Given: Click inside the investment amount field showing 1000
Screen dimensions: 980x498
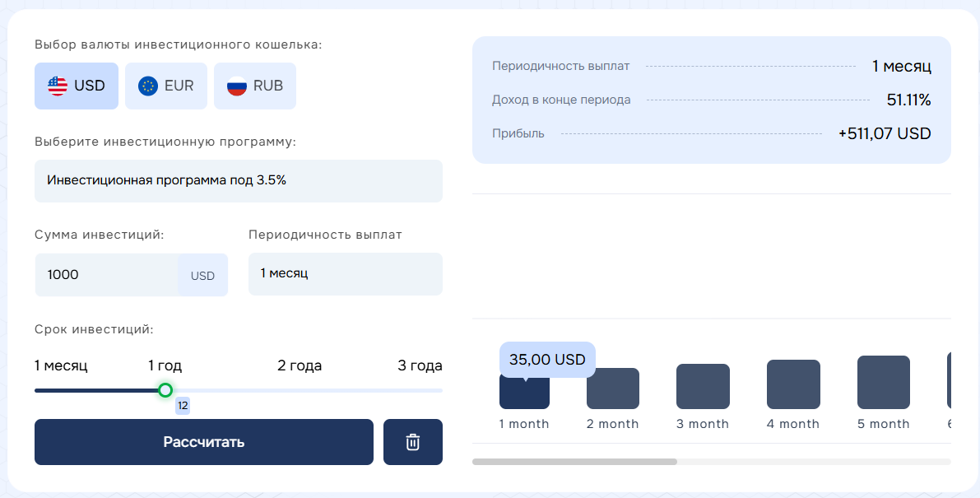Looking at the screenshot, I should tap(107, 274).
